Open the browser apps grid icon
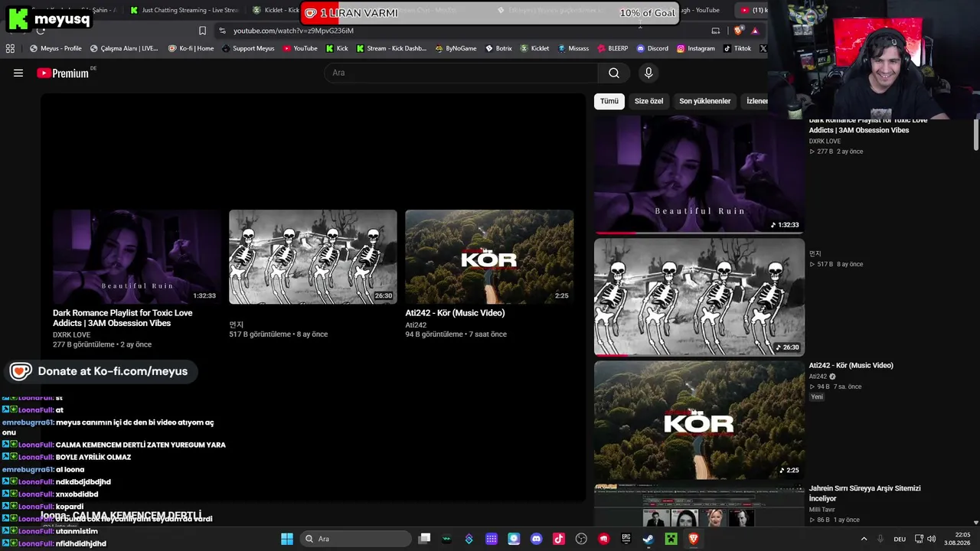 (10, 48)
